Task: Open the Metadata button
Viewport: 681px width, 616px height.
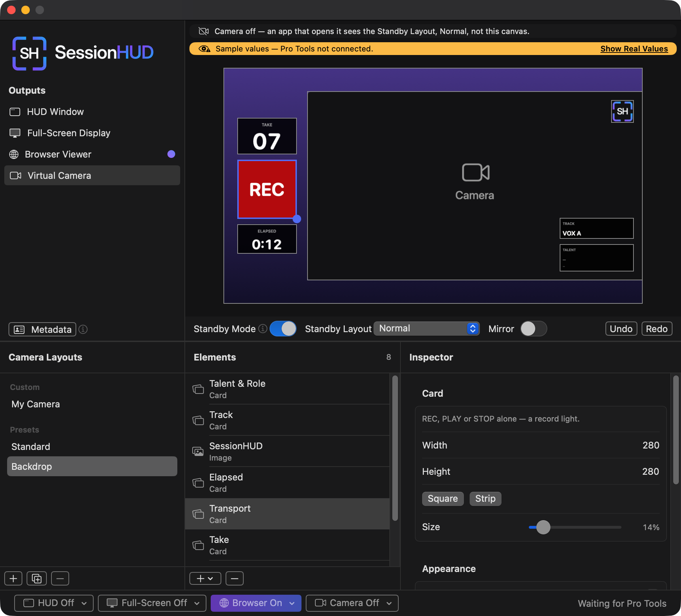Action: (43, 329)
